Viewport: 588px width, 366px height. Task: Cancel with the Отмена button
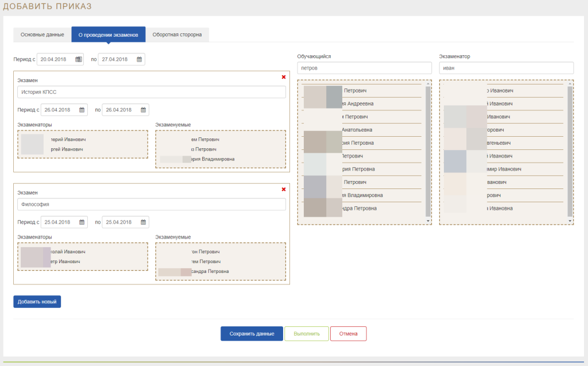[x=348, y=334]
